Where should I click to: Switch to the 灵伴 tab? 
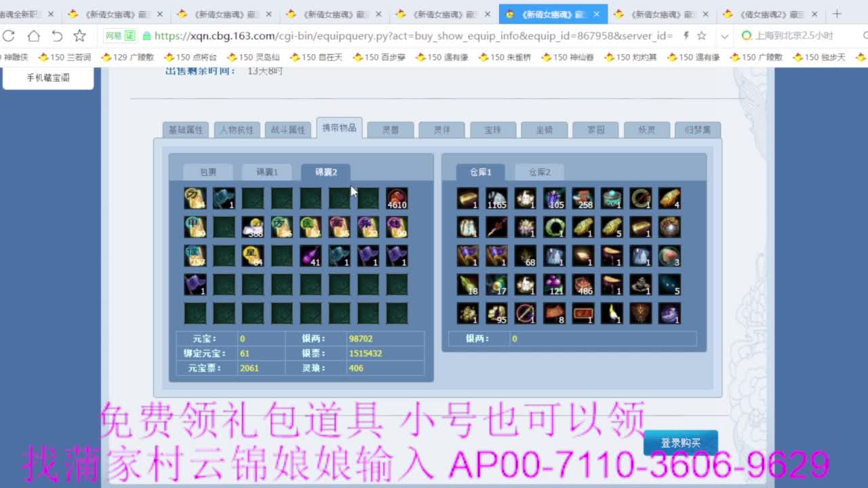coord(442,129)
